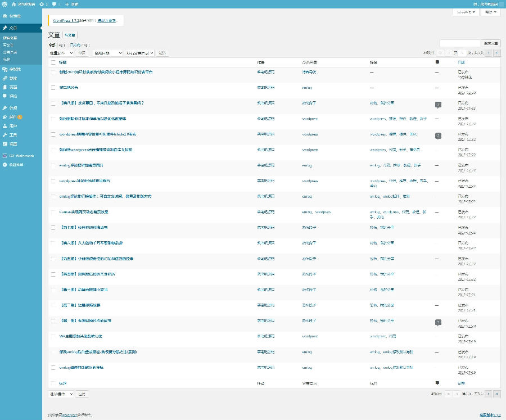Open the updates icon in the admin bar
This screenshot has width=506, height=420.
coord(42,4)
